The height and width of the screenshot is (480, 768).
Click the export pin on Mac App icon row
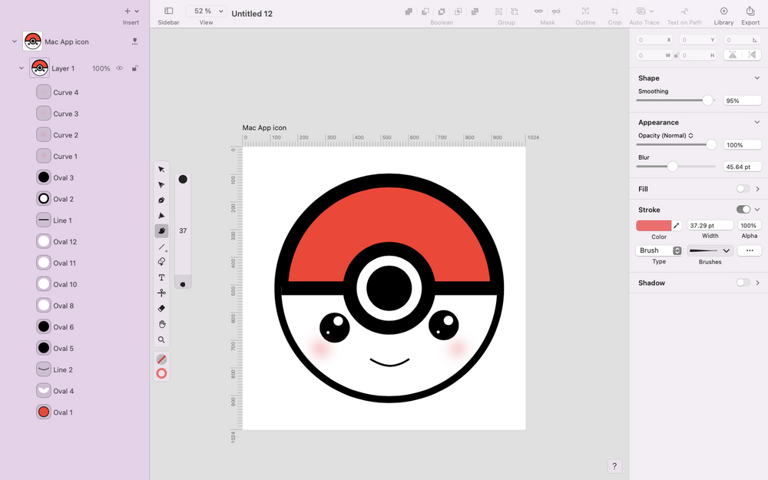coord(135,42)
